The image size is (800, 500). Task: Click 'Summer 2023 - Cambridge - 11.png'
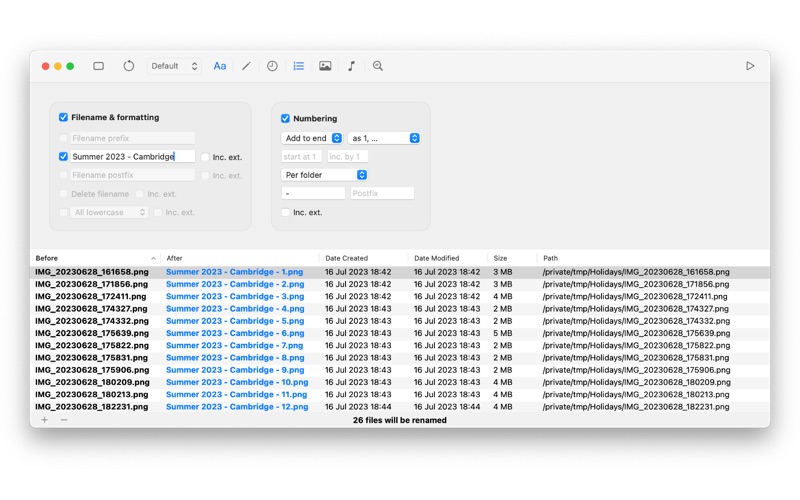pyautogui.click(x=236, y=394)
